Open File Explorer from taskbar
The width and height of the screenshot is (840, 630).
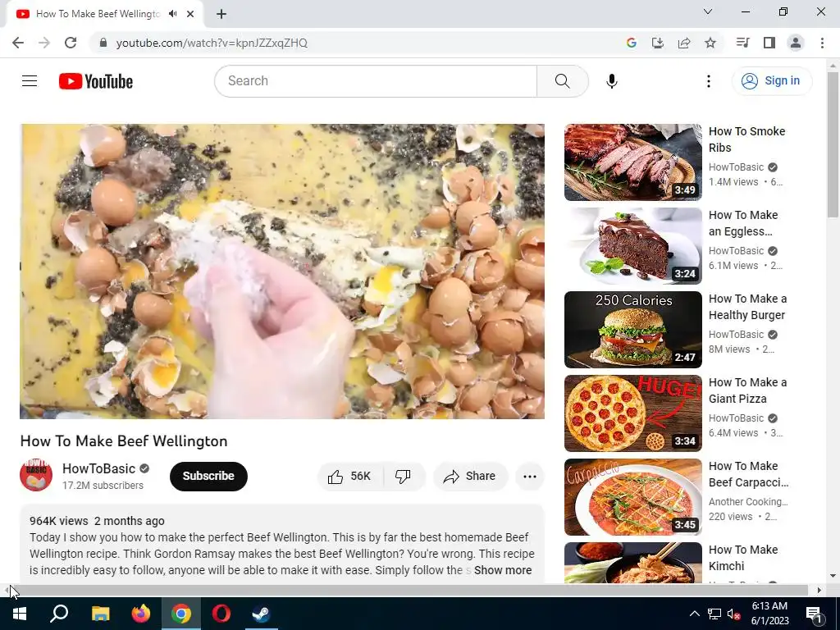coord(100,614)
